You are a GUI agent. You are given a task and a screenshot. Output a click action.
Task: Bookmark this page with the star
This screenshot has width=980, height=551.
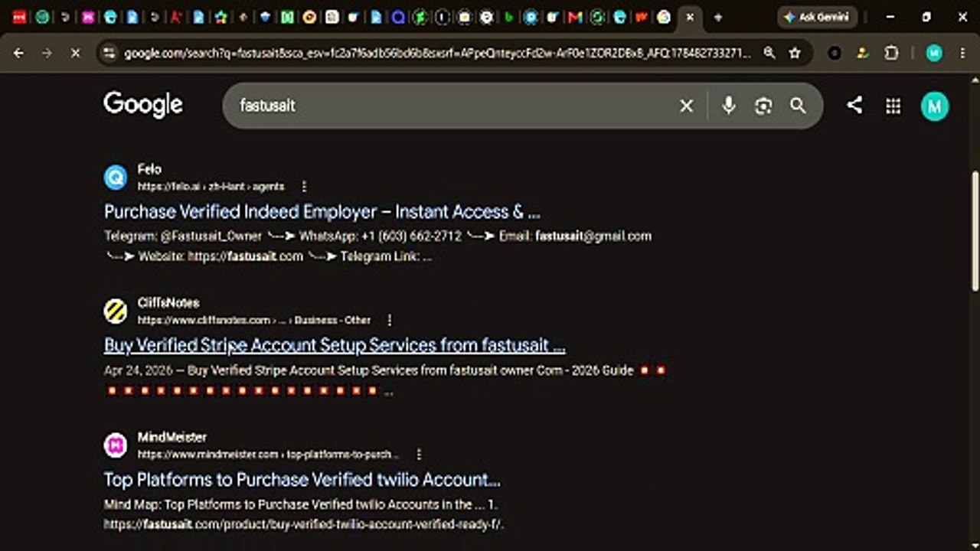coord(795,53)
